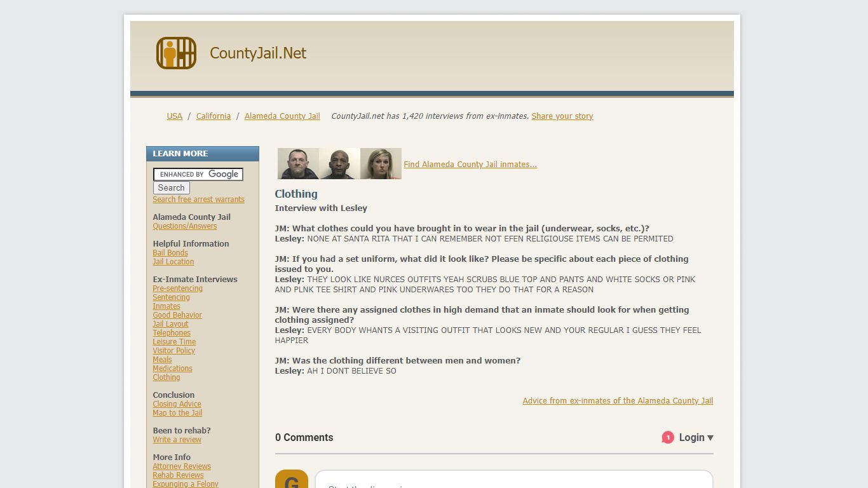The width and height of the screenshot is (868, 488).
Task: Open Search free arrest warrants link
Action: [198, 200]
